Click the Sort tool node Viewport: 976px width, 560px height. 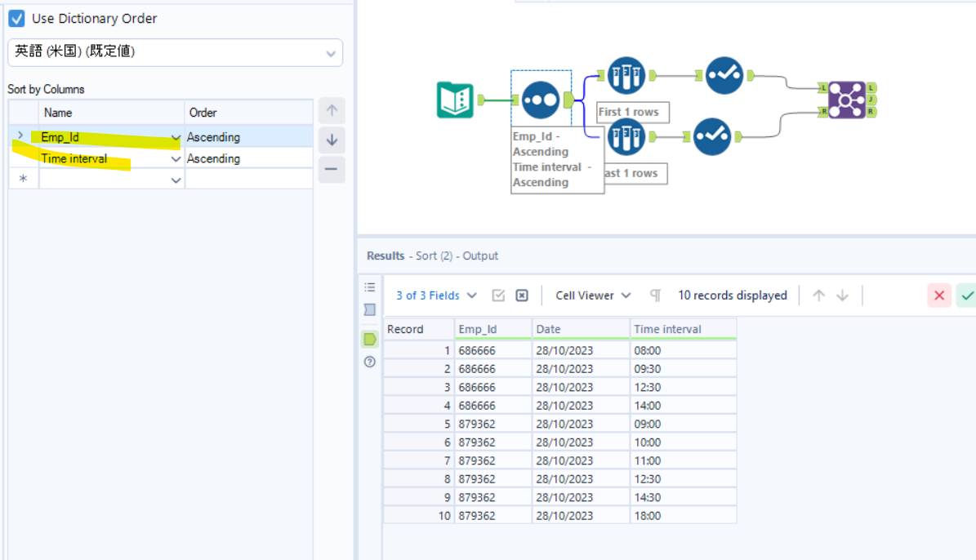pyautogui.click(x=540, y=100)
